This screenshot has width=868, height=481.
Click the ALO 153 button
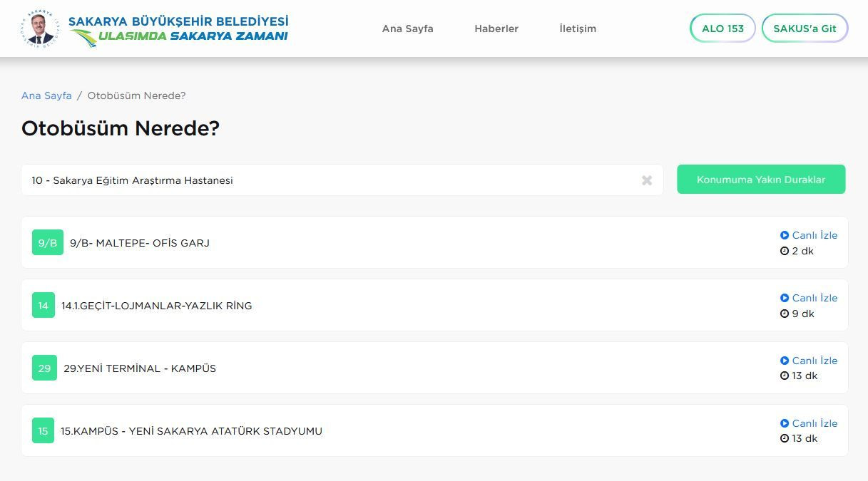[x=723, y=29]
